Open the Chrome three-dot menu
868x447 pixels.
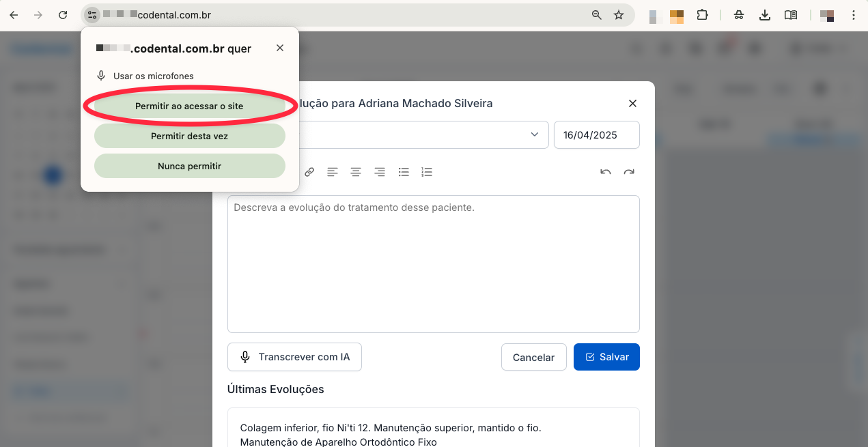pos(854,15)
